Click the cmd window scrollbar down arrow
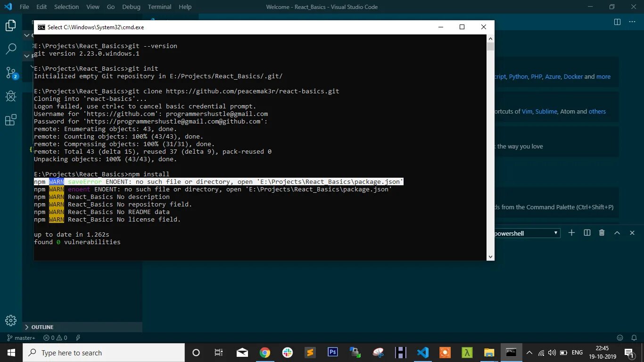 pos(490,256)
